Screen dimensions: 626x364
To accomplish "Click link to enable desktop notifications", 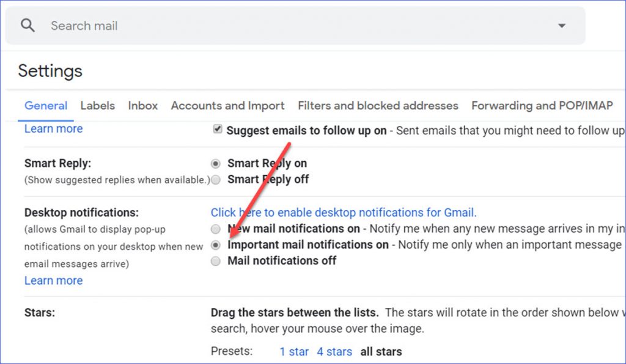I will [x=342, y=212].
